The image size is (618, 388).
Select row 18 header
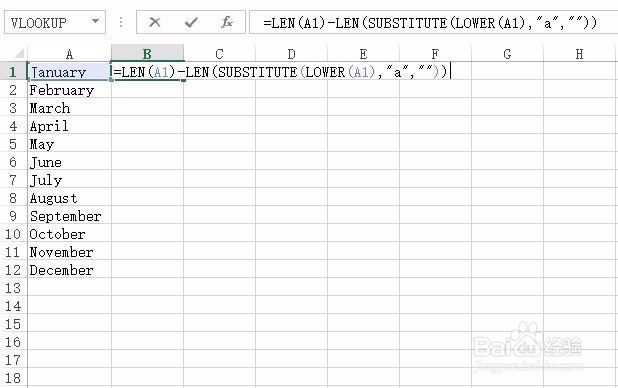(13, 378)
